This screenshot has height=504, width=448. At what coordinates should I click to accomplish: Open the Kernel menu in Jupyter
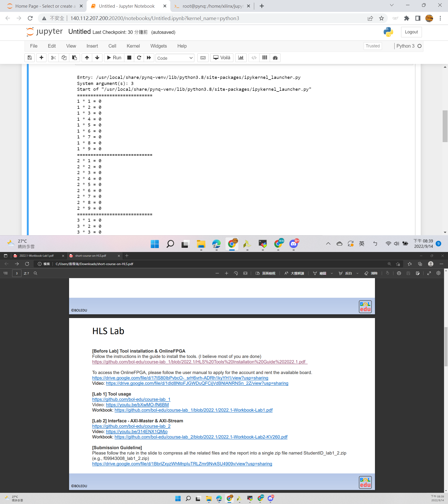click(x=133, y=46)
